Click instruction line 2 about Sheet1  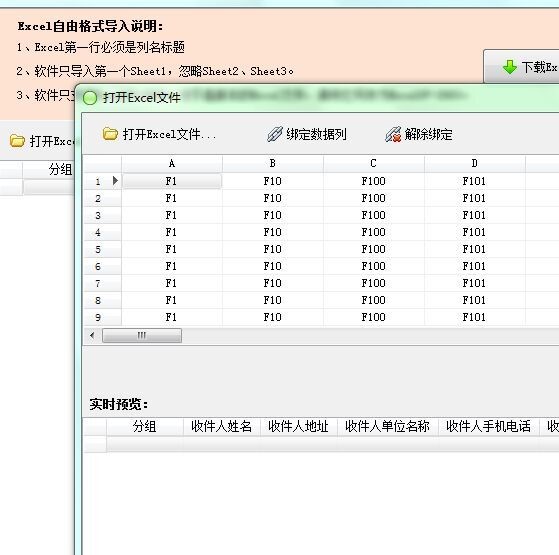tap(155, 71)
